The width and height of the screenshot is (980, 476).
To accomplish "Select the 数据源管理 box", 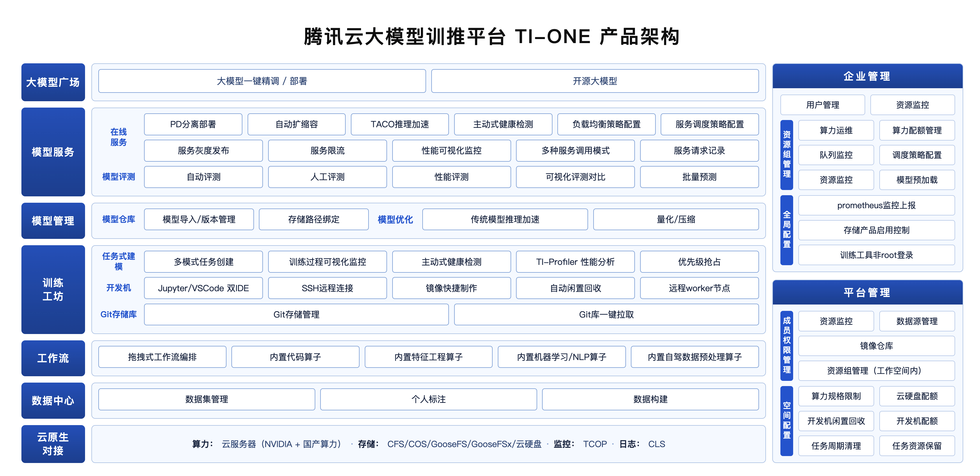I will tap(917, 321).
